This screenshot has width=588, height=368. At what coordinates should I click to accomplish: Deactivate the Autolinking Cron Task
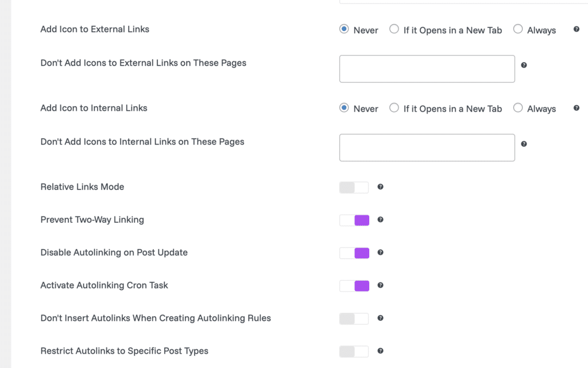[x=354, y=285]
